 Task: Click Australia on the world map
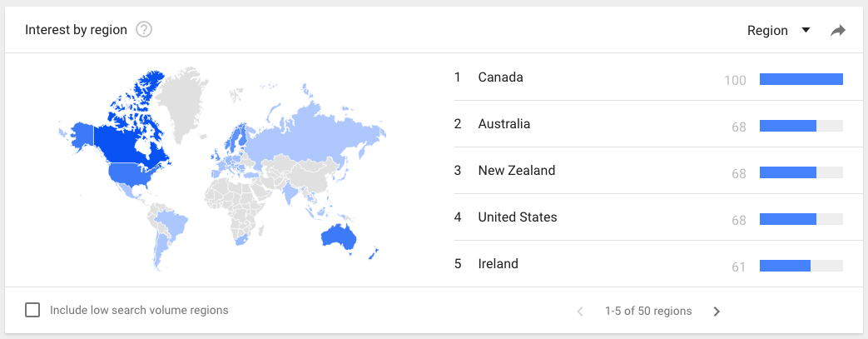pyautogui.click(x=338, y=237)
